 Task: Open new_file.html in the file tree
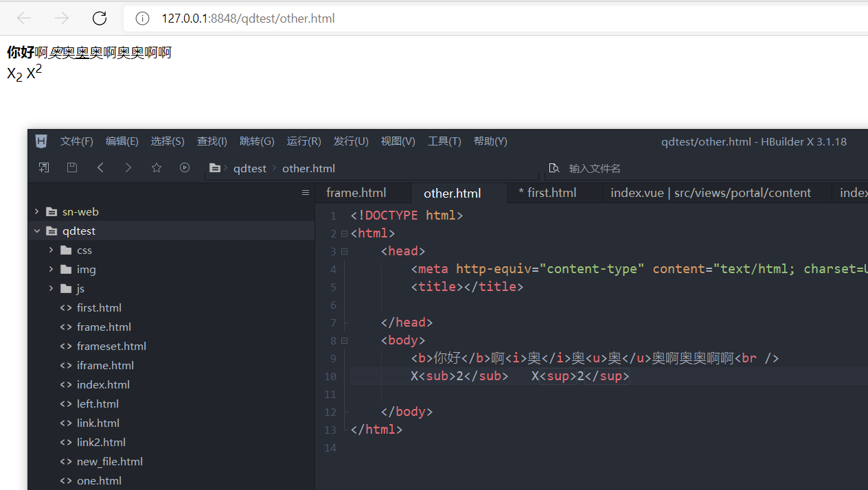click(110, 461)
